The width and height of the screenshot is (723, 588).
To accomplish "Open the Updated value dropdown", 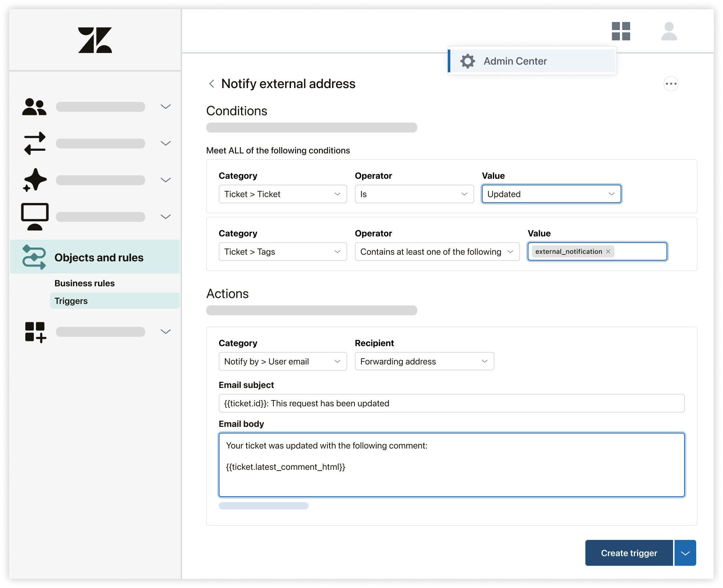I will tap(551, 194).
